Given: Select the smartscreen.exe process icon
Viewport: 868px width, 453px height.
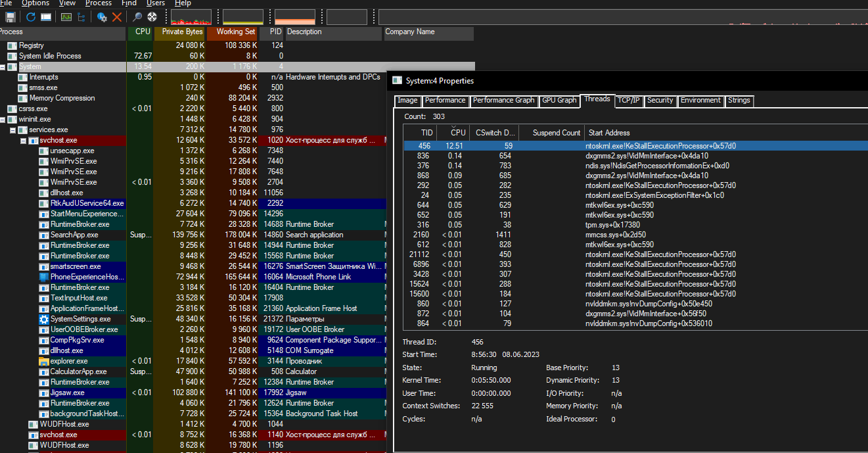Looking at the screenshot, I should click(44, 266).
